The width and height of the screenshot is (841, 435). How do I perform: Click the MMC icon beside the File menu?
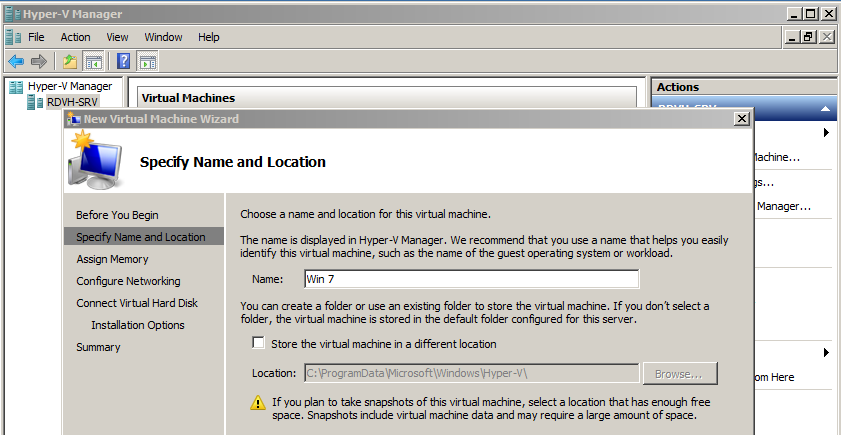(x=13, y=37)
